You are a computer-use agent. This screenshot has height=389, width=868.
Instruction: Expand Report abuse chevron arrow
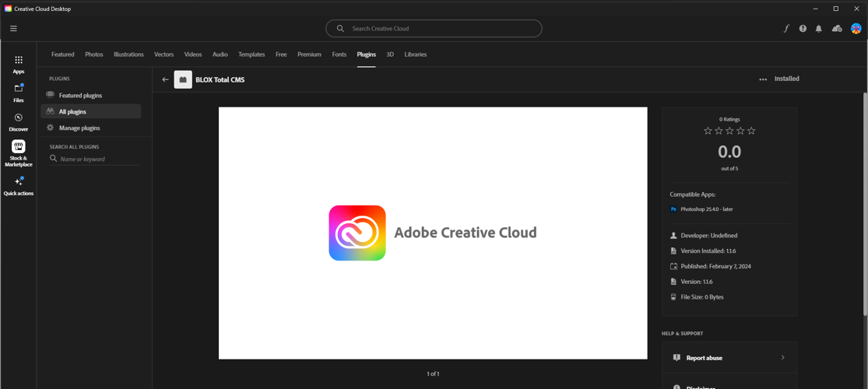(782, 357)
